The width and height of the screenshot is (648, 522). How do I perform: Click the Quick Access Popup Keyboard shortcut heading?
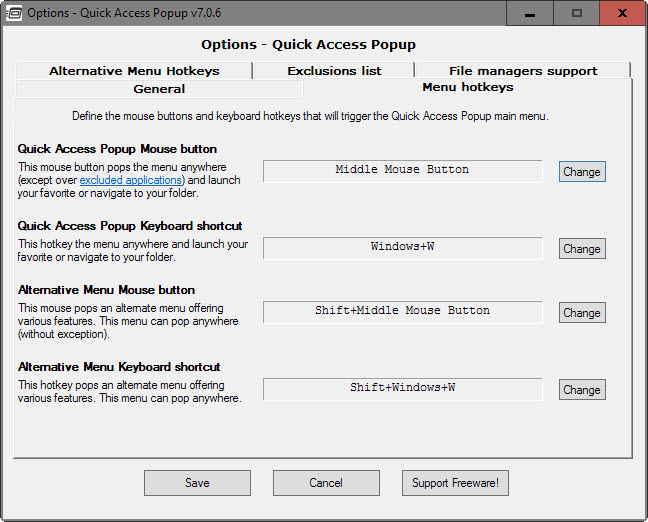tap(130, 226)
